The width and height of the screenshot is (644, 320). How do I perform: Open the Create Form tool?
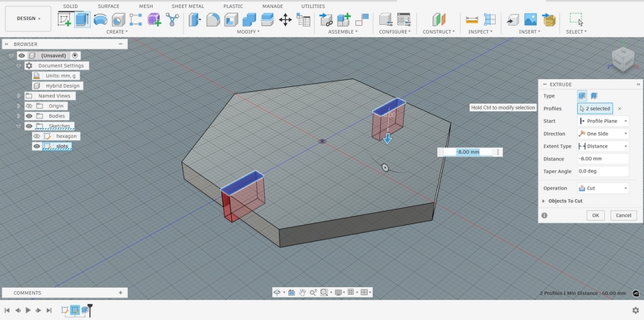coord(154,19)
